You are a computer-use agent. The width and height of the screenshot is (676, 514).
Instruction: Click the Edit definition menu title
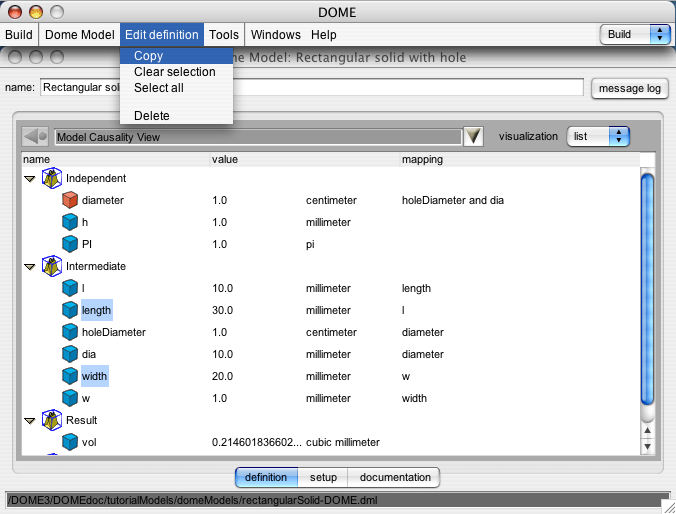pyautogui.click(x=162, y=34)
